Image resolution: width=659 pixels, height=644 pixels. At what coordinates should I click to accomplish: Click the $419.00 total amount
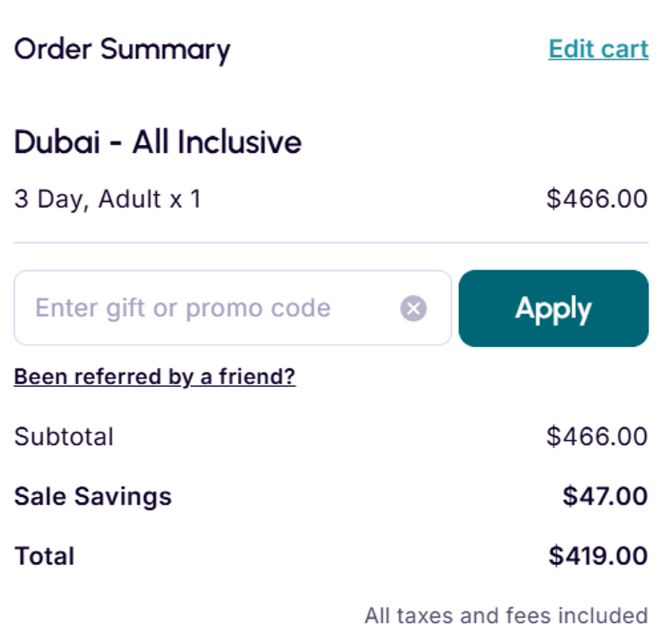(x=597, y=556)
